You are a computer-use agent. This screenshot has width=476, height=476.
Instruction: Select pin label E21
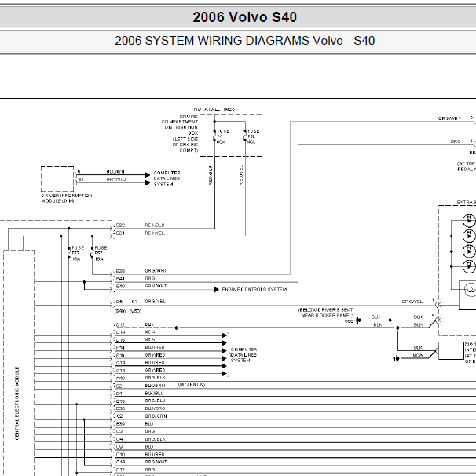coord(120,233)
